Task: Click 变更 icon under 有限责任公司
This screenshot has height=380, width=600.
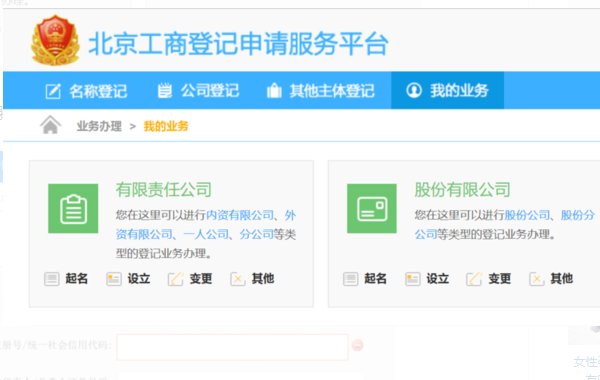Action: click(176, 279)
